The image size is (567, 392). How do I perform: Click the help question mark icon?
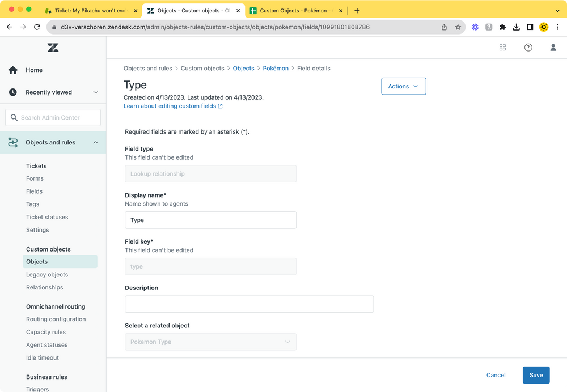(x=528, y=48)
